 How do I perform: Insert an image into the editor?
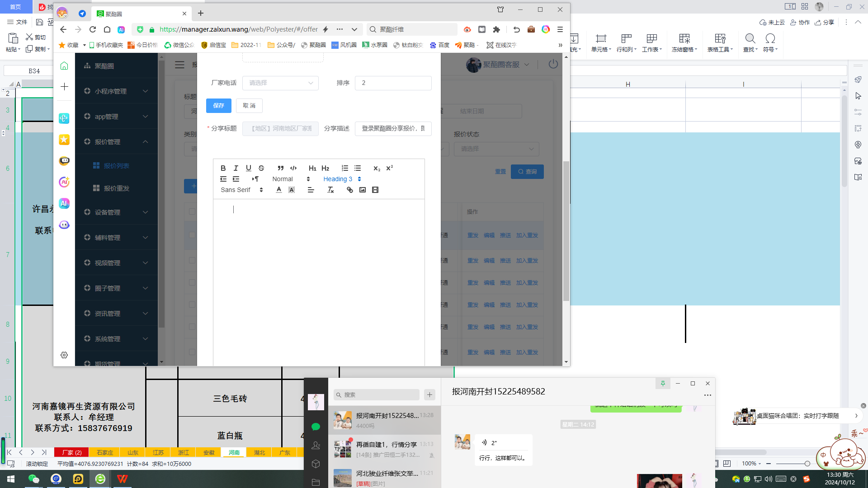363,190
